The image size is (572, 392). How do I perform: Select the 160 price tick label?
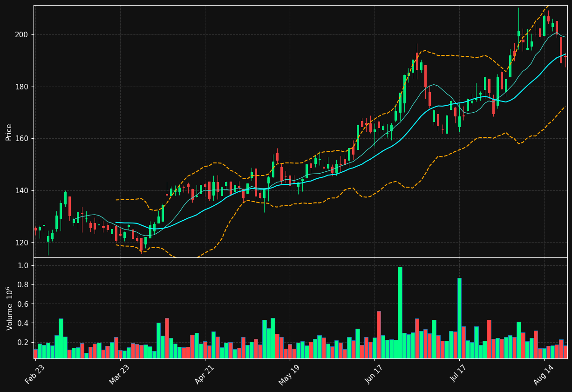click(x=22, y=139)
